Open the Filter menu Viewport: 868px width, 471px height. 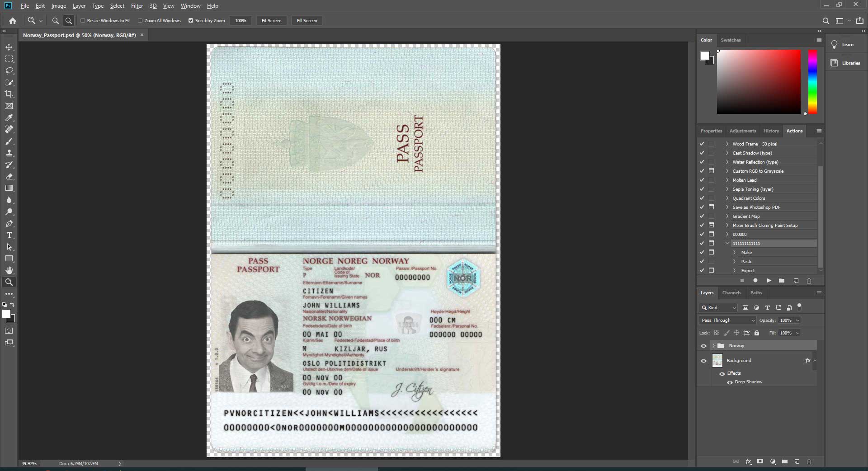pos(137,6)
